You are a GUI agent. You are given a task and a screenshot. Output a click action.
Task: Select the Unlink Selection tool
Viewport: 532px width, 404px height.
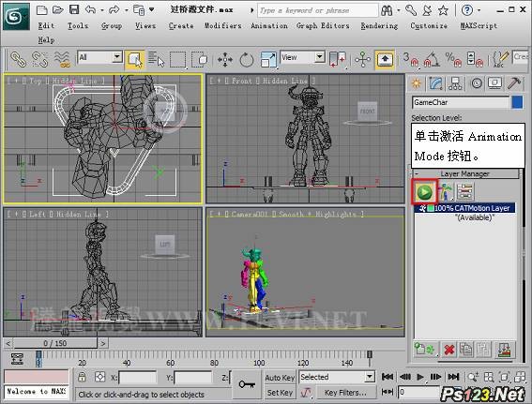[x=39, y=59]
